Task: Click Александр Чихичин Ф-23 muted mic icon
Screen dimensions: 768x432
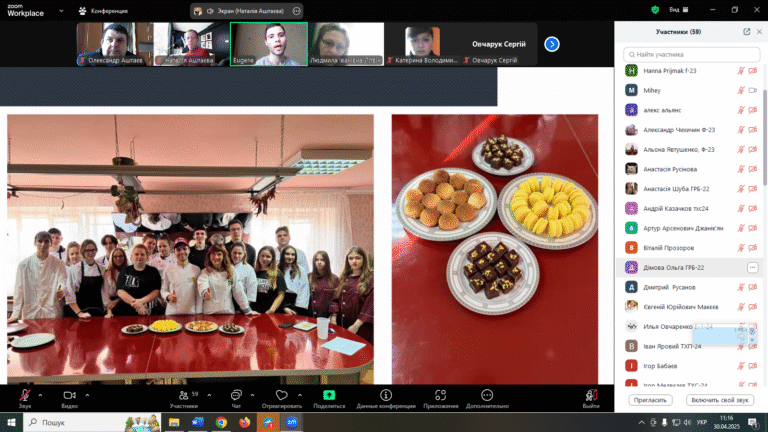Action: (741, 130)
